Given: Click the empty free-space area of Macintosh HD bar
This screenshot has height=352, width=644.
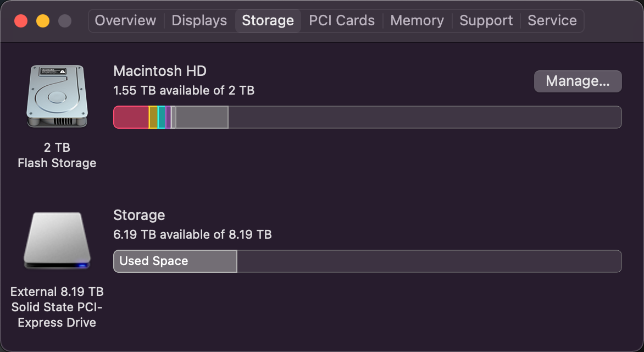Looking at the screenshot, I should pos(424,117).
